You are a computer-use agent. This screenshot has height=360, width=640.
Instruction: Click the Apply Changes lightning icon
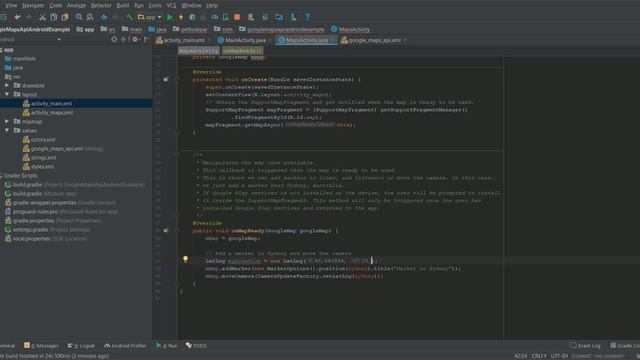tap(181, 17)
